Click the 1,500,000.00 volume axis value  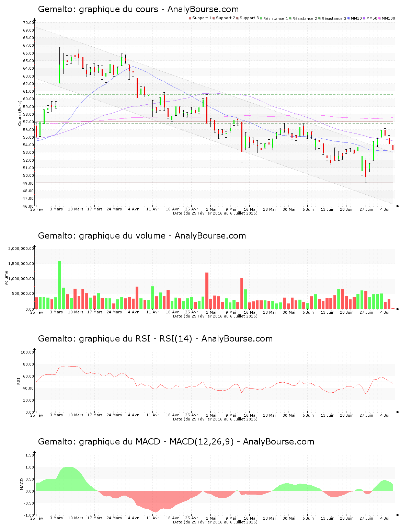21,264
